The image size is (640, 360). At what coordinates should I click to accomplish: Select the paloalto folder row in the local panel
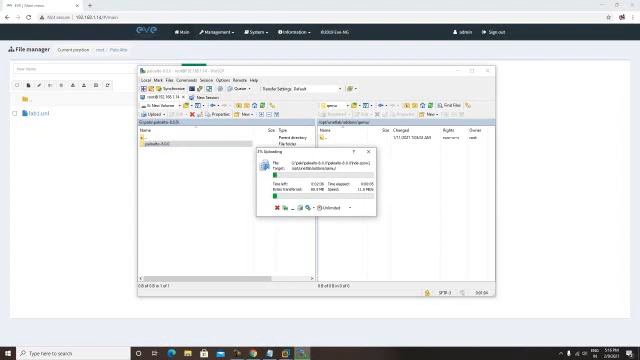pyautogui.click(x=196, y=144)
